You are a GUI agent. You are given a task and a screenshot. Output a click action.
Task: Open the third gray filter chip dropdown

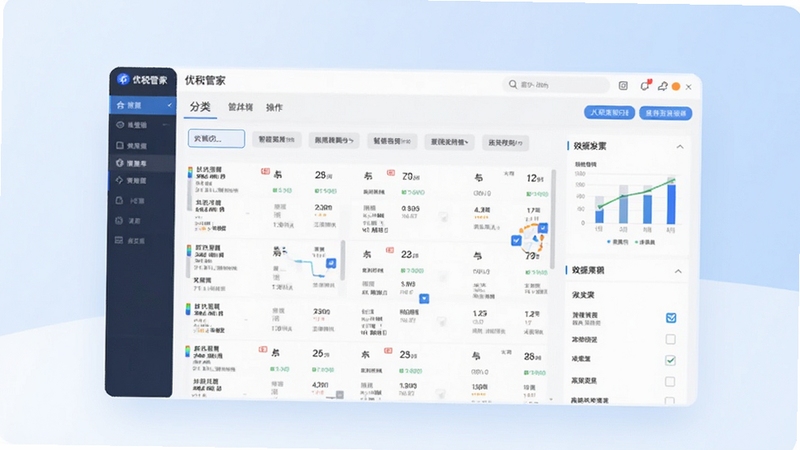click(392, 141)
